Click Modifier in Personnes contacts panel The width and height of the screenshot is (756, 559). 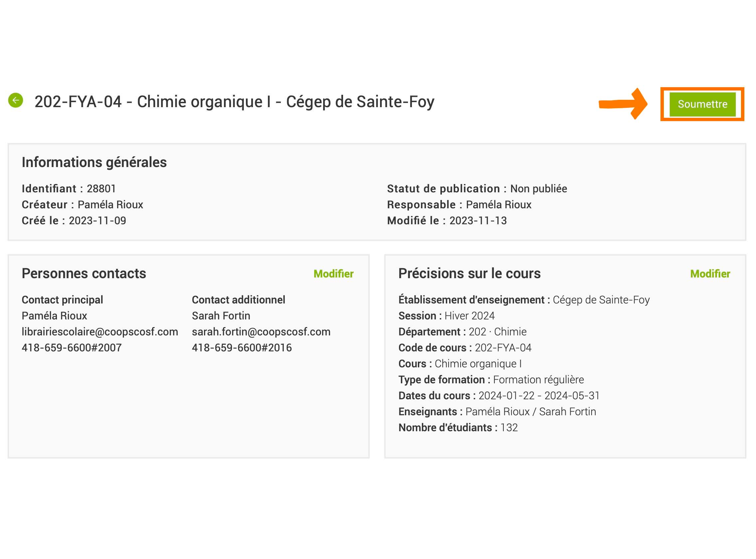pyautogui.click(x=333, y=274)
